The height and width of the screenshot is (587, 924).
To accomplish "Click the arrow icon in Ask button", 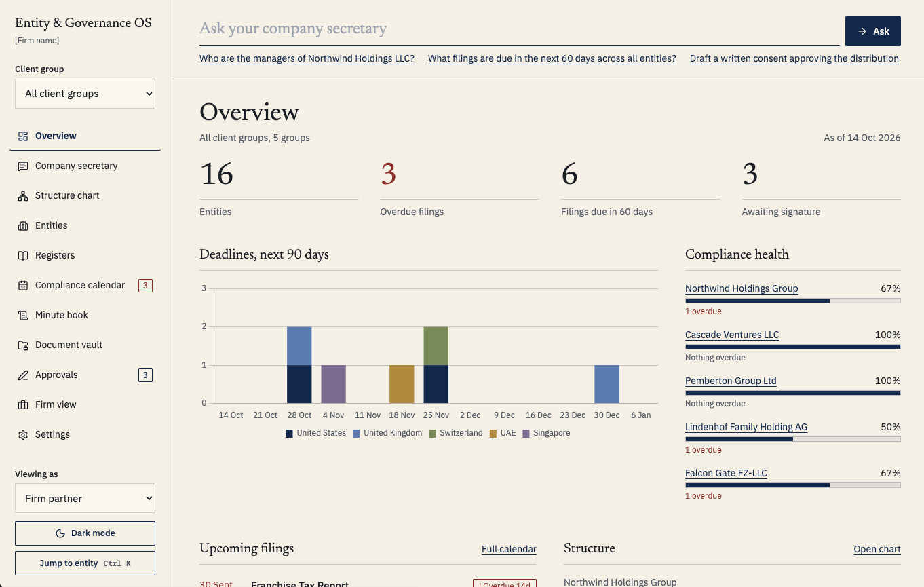I will [x=862, y=31].
